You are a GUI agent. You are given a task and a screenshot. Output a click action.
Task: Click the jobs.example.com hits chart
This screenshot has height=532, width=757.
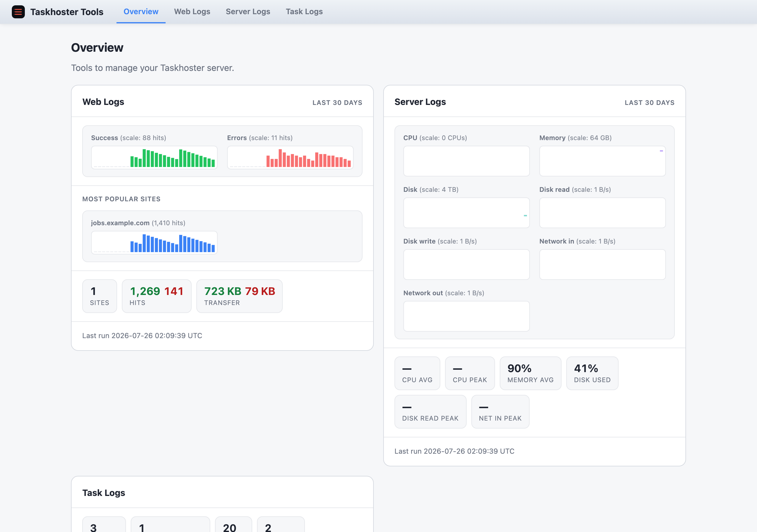(x=154, y=243)
